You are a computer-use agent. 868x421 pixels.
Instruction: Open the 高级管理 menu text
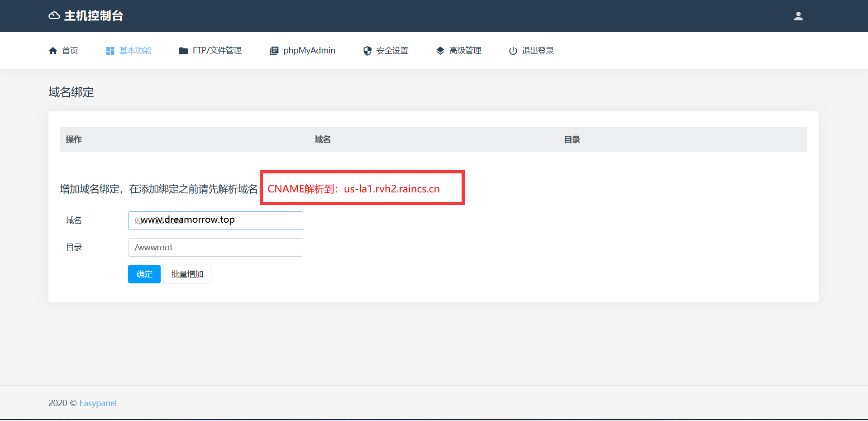tap(465, 51)
